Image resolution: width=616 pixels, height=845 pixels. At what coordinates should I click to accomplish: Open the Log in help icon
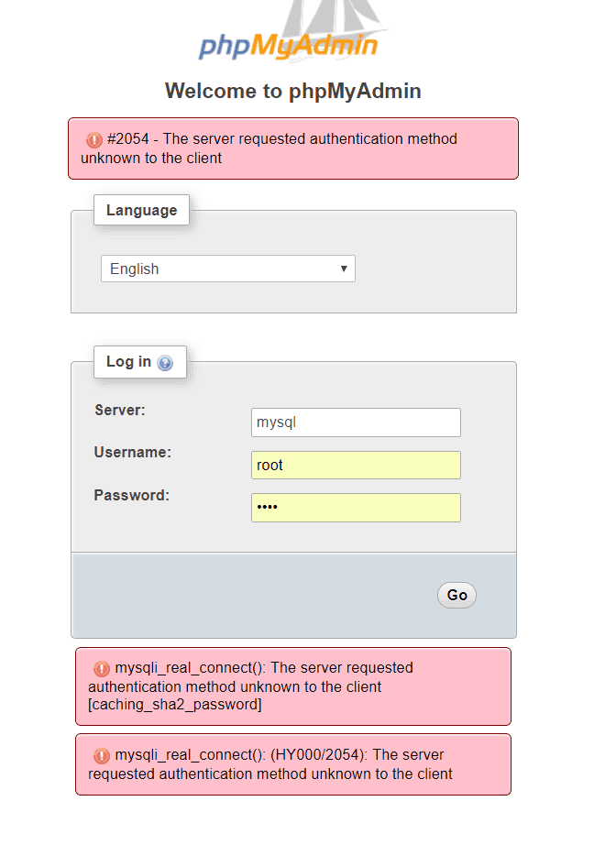165,363
